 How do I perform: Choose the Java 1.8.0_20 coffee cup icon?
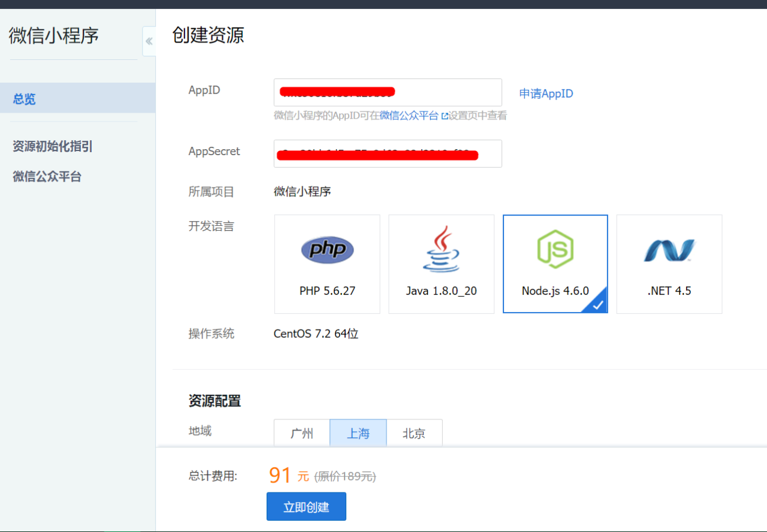pyautogui.click(x=441, y=249)
